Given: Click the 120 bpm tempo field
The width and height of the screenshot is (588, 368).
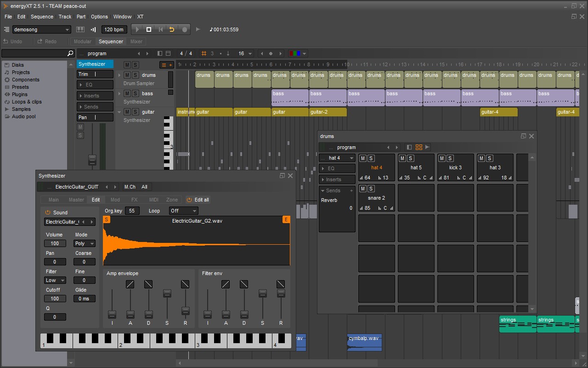Looking at the screenshot, I should (x=113, y=29).
